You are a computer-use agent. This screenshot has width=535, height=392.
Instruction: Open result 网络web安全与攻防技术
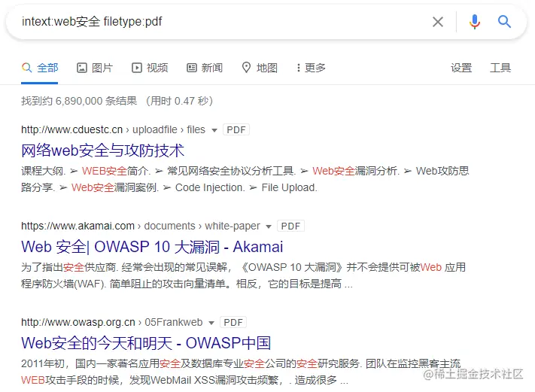(102, 150)
